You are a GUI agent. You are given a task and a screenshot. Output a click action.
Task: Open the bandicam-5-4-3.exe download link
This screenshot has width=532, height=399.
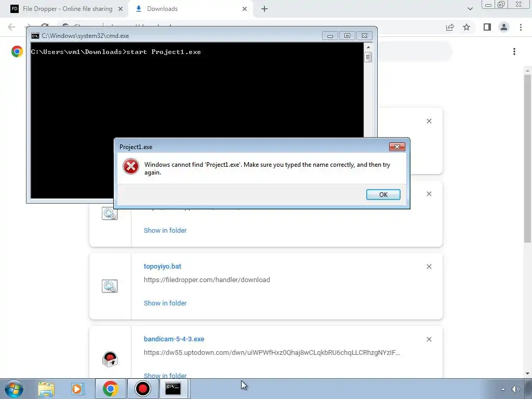(174, 339)
